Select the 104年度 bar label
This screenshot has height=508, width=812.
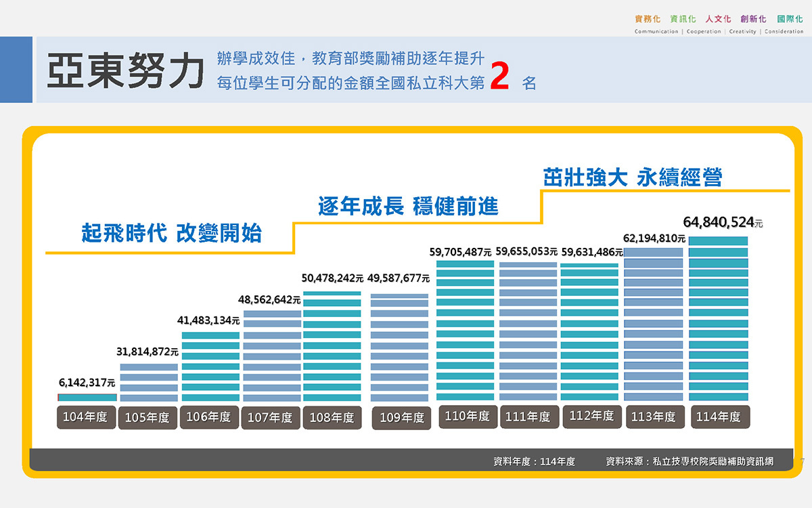86,417
